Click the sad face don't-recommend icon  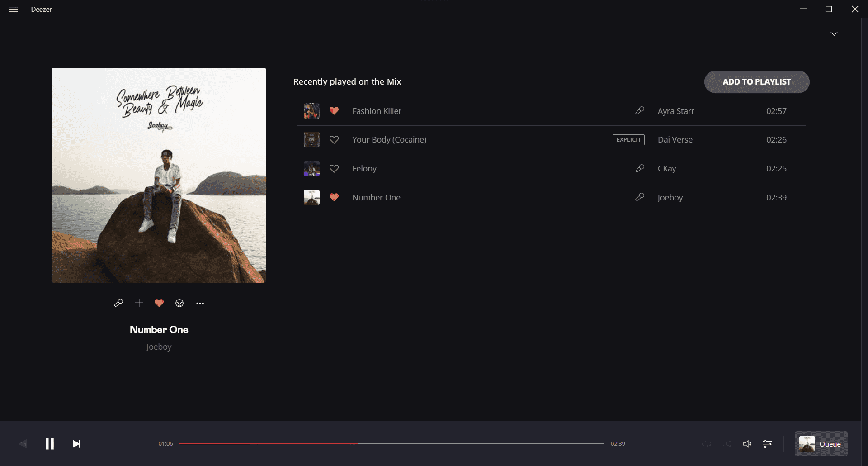coord(179,303)
